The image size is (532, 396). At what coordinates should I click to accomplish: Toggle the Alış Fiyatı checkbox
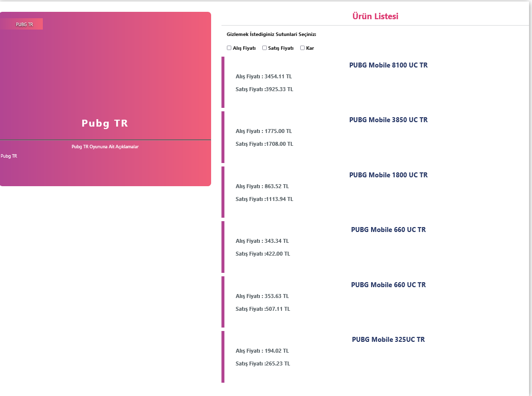click(229, 48)
